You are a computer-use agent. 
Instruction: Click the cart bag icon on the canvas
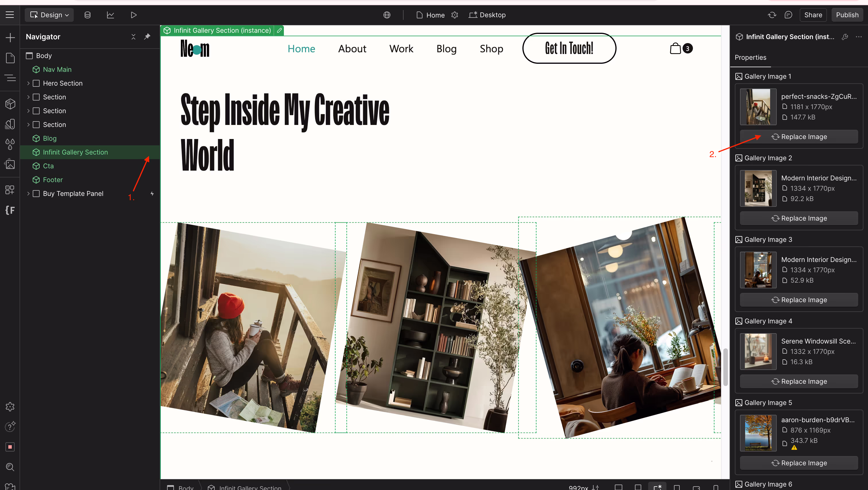tap(675, 48)
